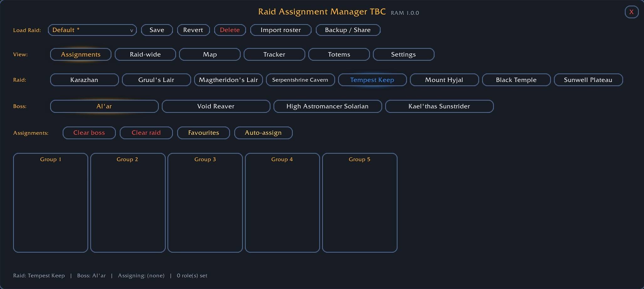This screenshot has width=644, height=289.
Task: Select the Sunwell Plateau raid
Action: click(588, 80)
